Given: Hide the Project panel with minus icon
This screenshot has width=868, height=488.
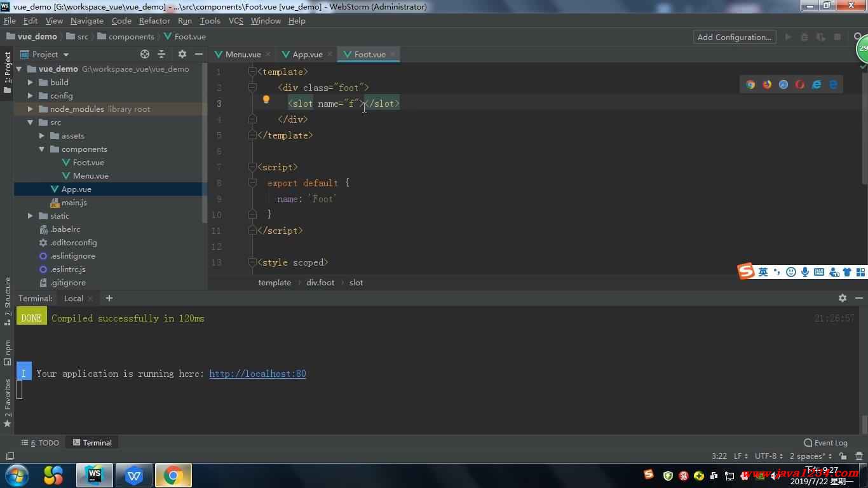Looking at the screenshot, I should click(x=199, y=54).
